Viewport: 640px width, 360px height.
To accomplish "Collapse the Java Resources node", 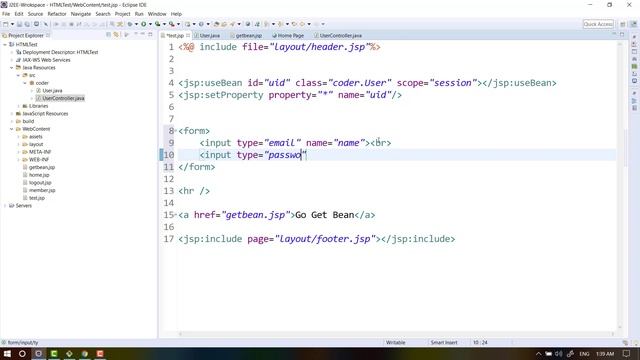I will pos(12,68).
